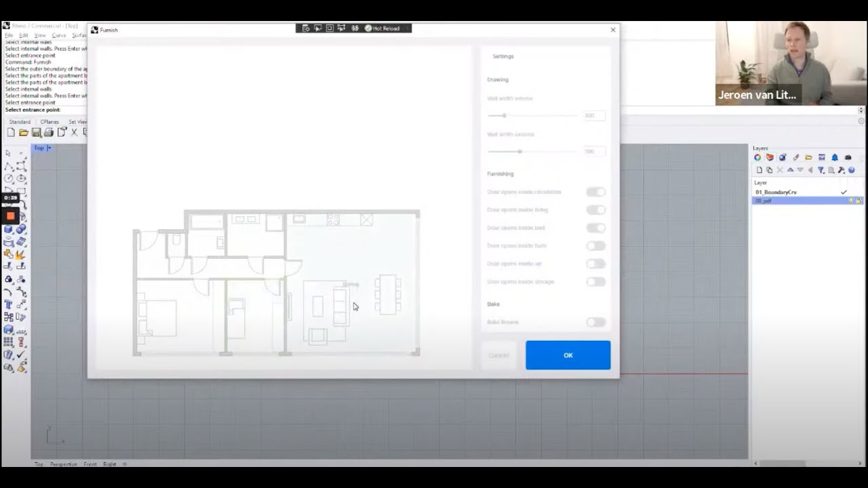Image resolution: width=868 pixels, height=488 pixels.
Task: Switch to the Right viewport tab
Action: (x=109, y=464)
